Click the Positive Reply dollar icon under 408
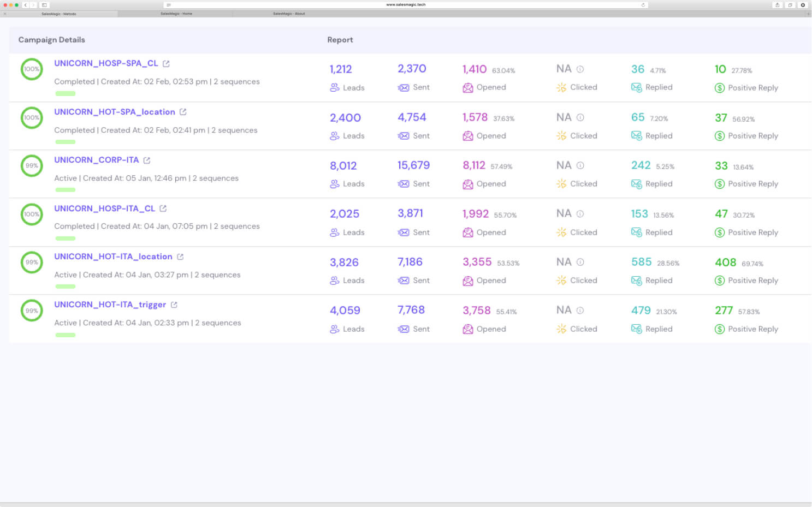 (x=720, y=281)
